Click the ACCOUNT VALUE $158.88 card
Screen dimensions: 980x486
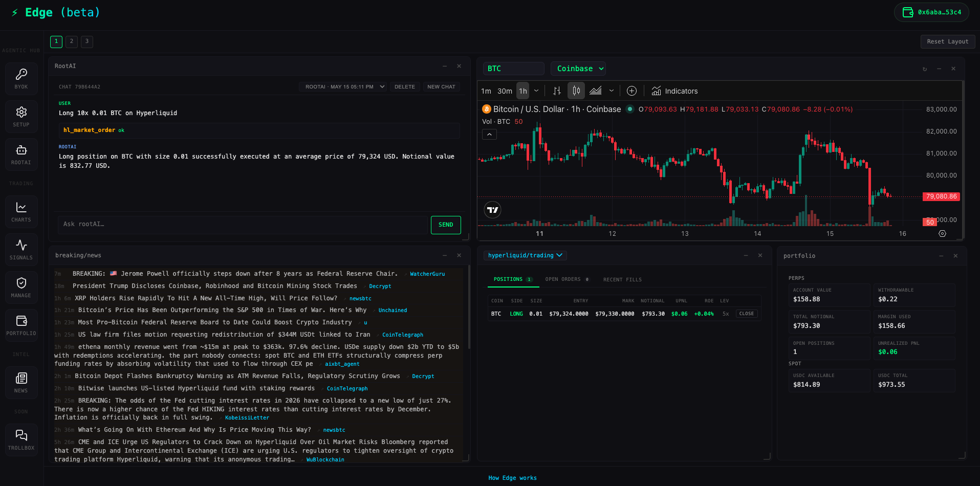[829, 295]
